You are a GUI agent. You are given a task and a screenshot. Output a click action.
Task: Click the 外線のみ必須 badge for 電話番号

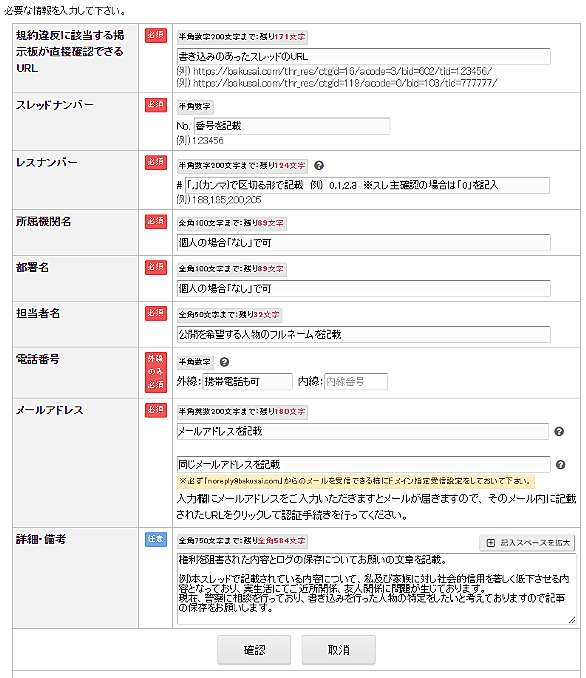[x=156, y=372]
